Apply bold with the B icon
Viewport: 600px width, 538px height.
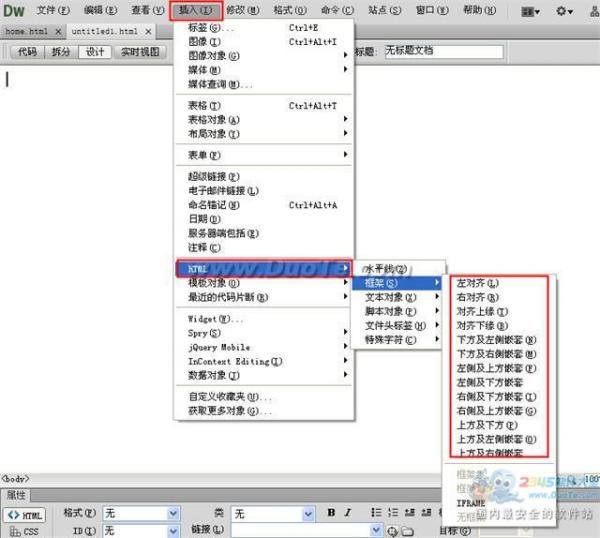tap(331, 512)
